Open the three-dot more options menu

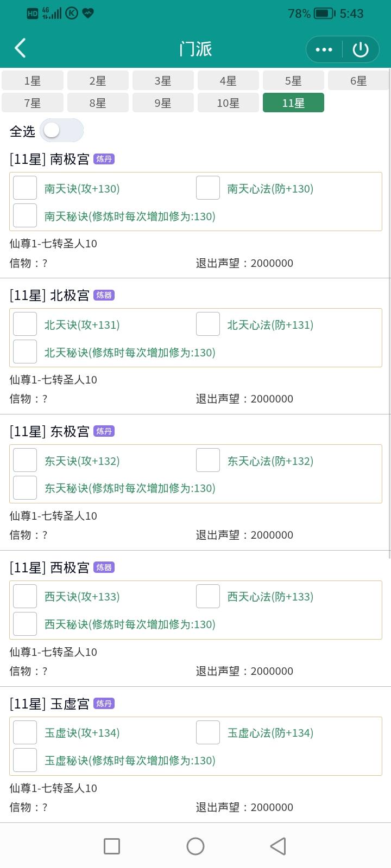pyautogui.click(x=324, y=49)
